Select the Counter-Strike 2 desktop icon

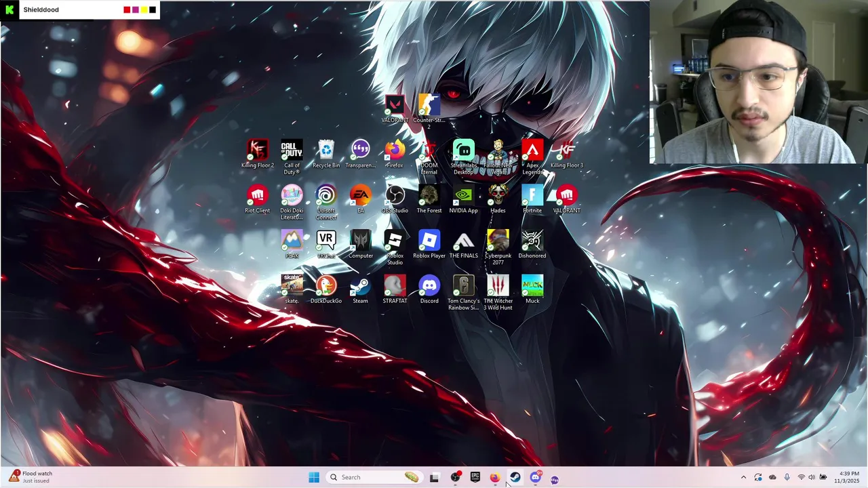point(429,112)
